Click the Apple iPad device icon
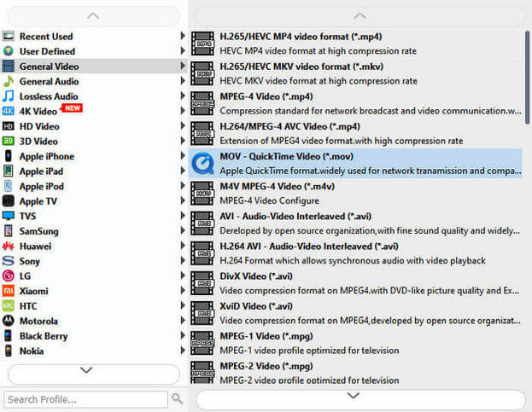 click(x=9, y=171)
